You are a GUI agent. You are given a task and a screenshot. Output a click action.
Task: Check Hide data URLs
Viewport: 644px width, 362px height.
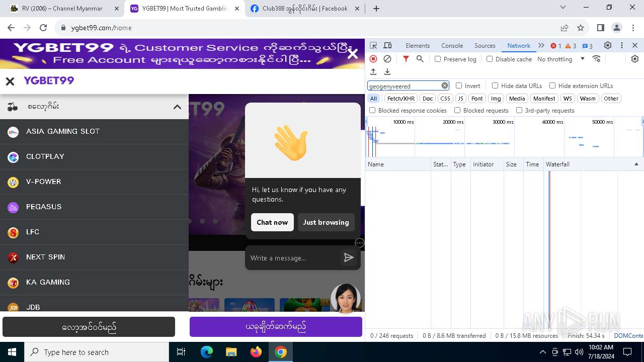495,85
